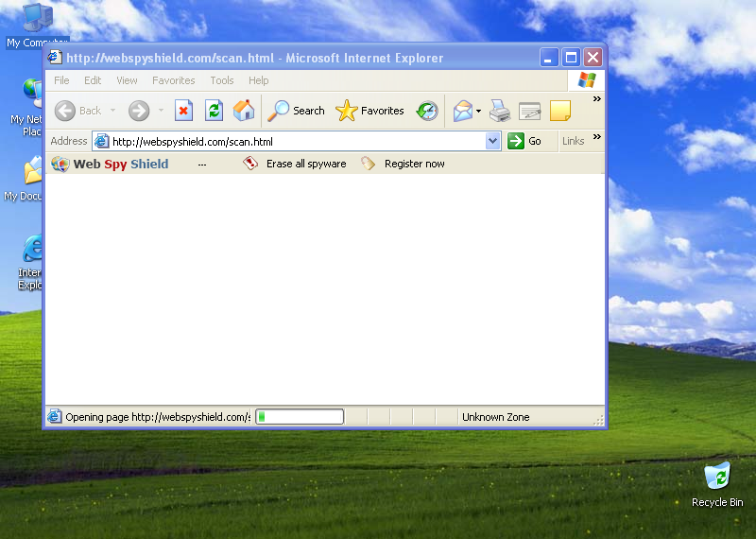The image size is (756, 539).
Task: Maximize the Internet Explorer window
Action: 571,58
